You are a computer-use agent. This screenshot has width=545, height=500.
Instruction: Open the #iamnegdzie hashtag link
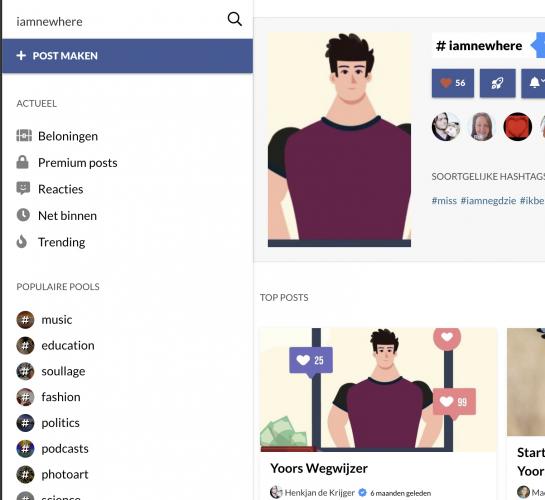pyautogui.click(x=488, y=200)
